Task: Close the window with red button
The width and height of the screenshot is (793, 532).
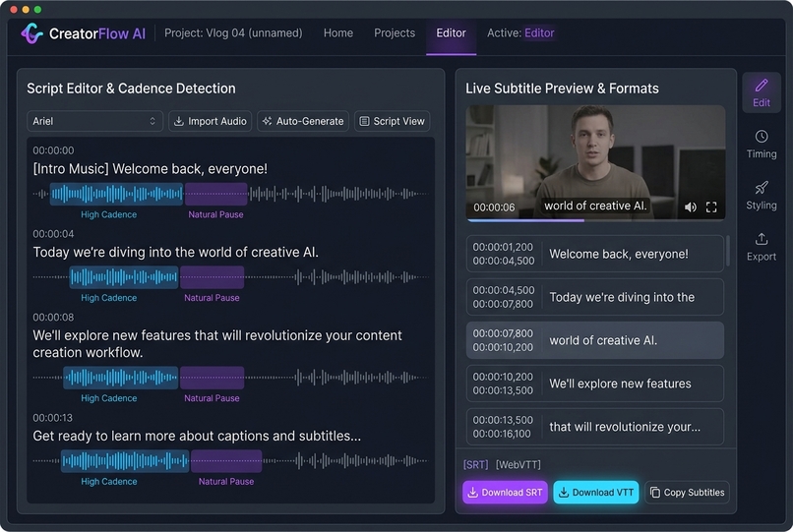Action: tap(14, 9)
